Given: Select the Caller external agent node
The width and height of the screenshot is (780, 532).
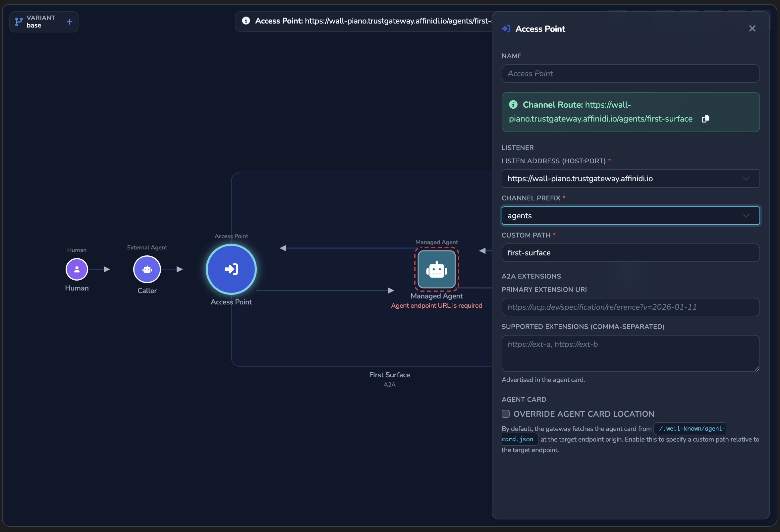Looking at the screenshot, I should pyautogui.click(x=147, y=269).
